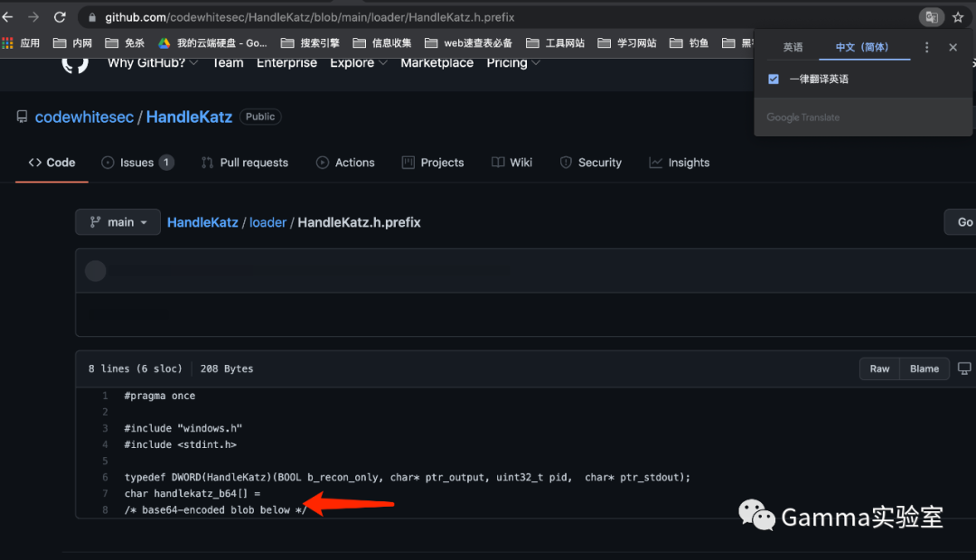Click the repository icon beside codewhitesec
The height and width of the screenshot is (560, 976).
[22, 117]
